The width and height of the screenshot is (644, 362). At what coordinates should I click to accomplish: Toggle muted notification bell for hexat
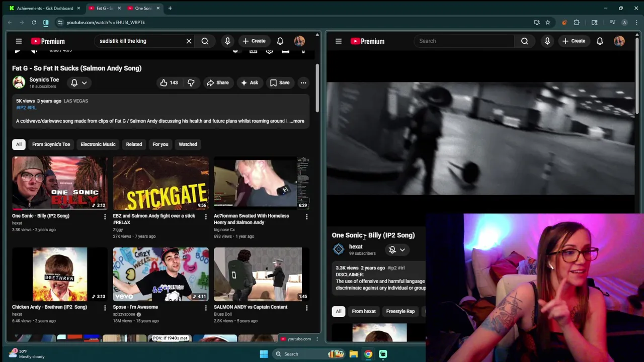tap(392, 249)
